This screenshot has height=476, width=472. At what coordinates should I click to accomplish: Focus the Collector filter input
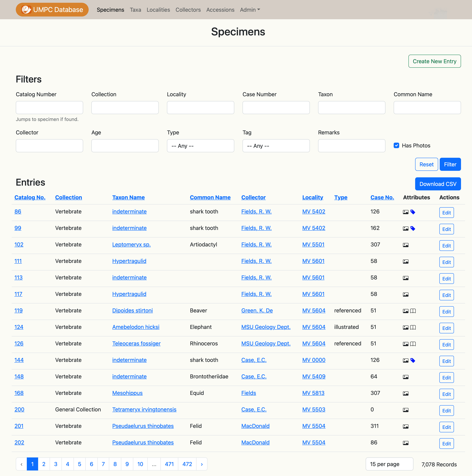(49, 146)
